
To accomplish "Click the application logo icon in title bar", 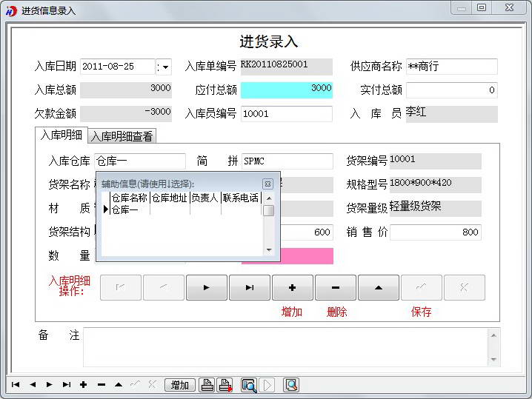I will pos(11,11).
